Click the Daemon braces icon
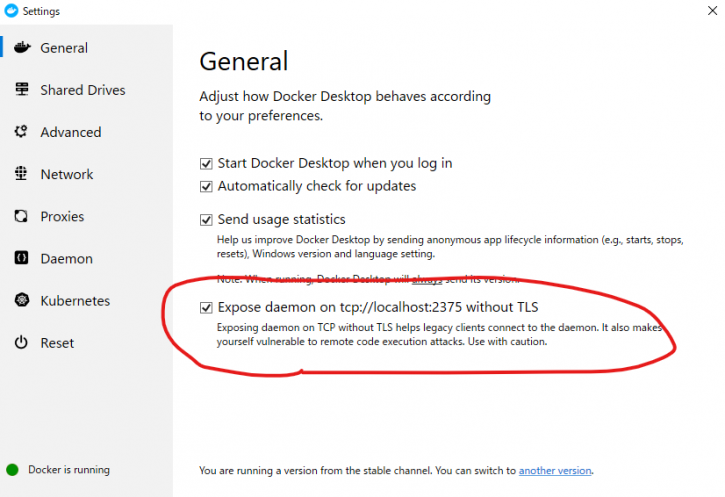725x497 pixels. (x=21, y=258)
